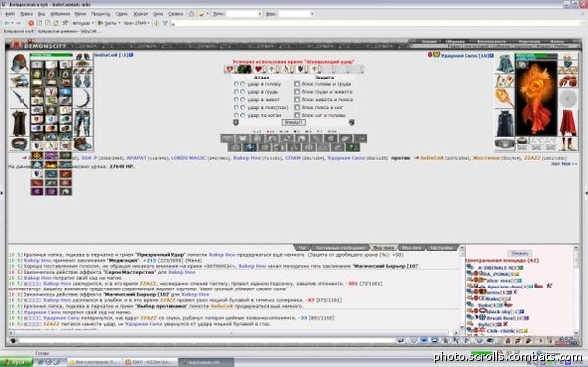Click the helmet equipment slot of left character
This screenshot has width=588, height=367.
(20, 63)
